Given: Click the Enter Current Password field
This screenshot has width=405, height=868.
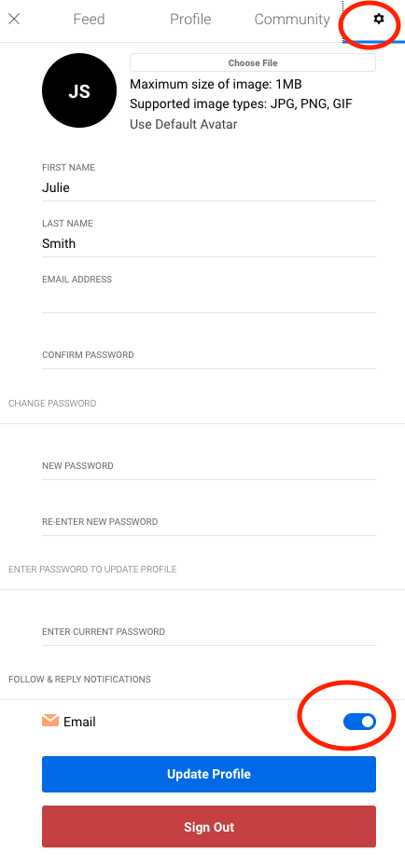Looking at the screenshot, I should 209,632.
